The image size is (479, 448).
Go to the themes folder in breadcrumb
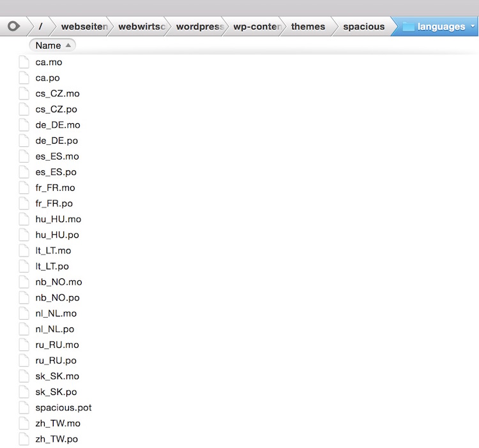(x=308, y=27)
